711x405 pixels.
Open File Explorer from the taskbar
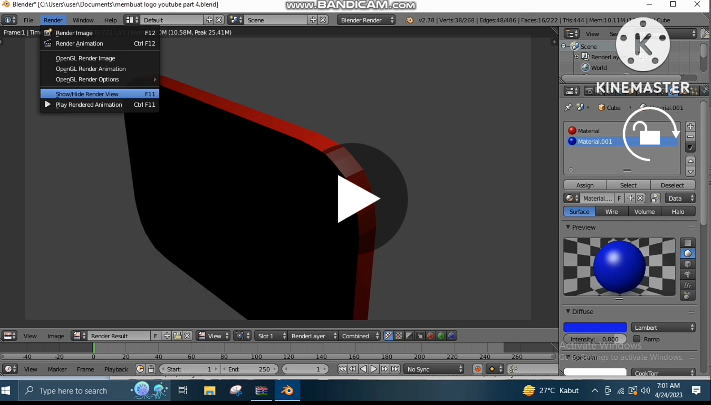tap(209, 390)
